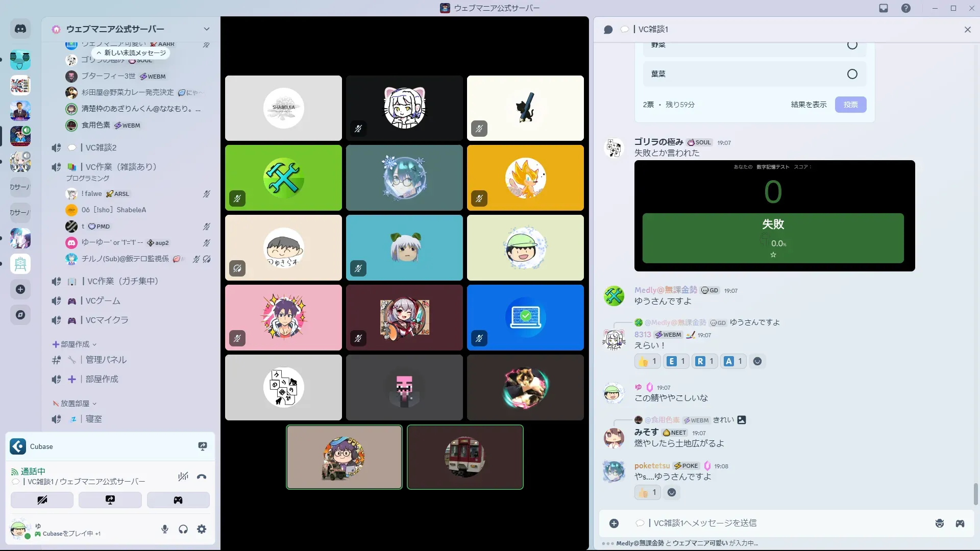Open the inbox icon in title bar

[884, 8]
